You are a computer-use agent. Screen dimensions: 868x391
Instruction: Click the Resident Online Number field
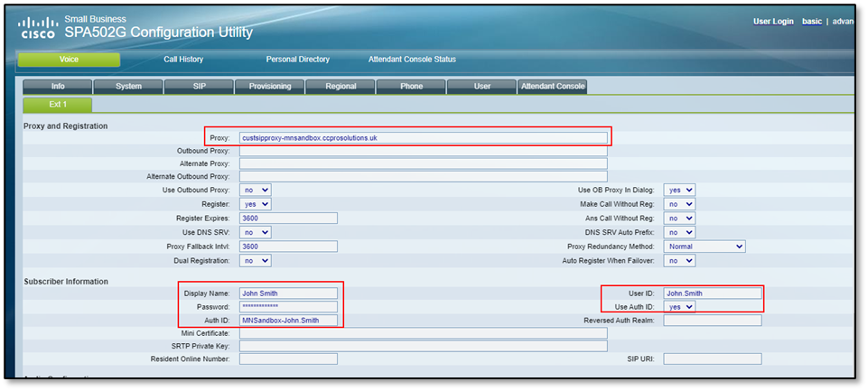click(288, 358)
